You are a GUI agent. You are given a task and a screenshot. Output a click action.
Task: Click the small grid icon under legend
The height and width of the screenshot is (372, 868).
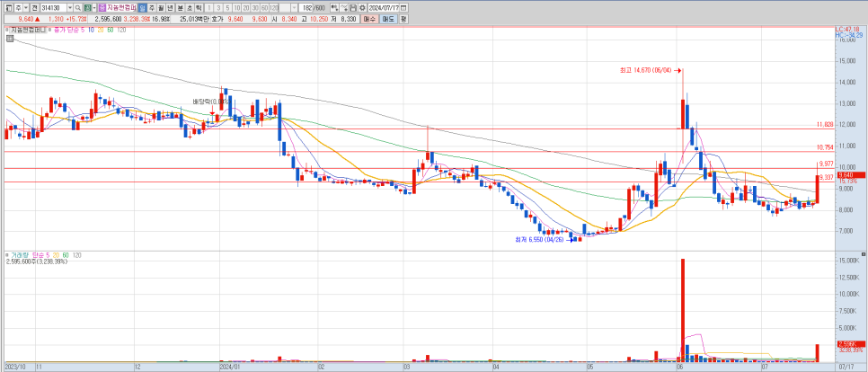(x=9, y=39)
